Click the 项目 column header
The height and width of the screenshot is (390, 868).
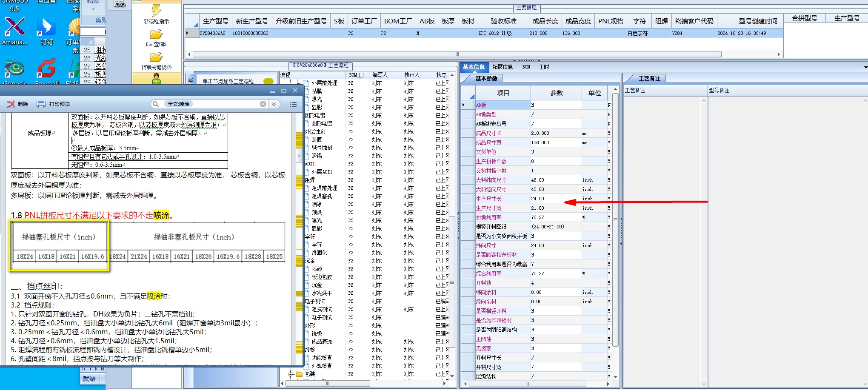pos(503,93)
